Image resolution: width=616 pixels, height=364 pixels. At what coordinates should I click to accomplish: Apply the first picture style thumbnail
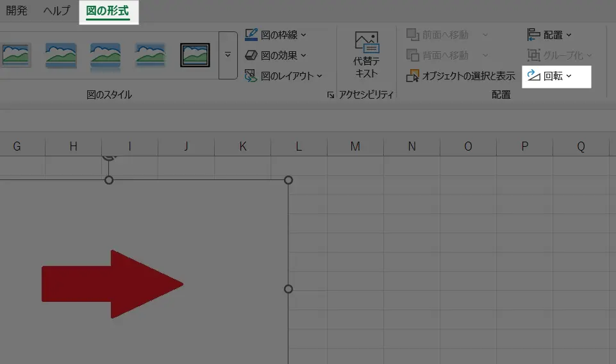[16, 55]
